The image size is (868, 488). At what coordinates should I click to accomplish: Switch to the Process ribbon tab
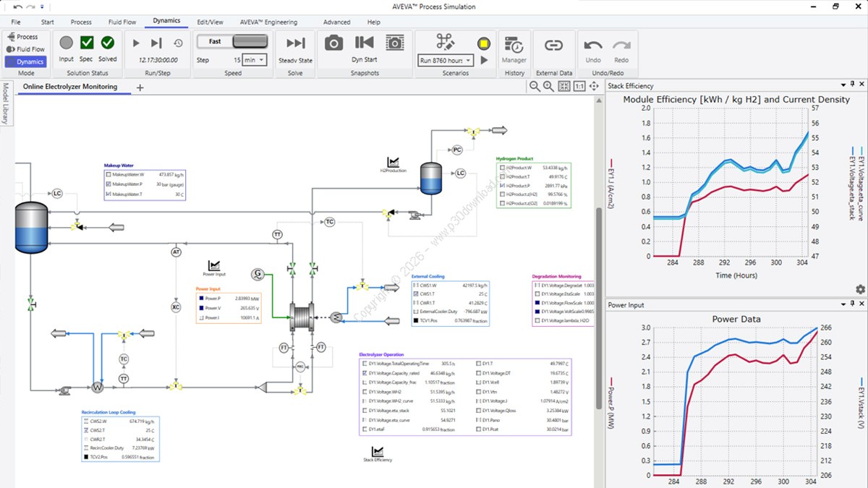81,22
